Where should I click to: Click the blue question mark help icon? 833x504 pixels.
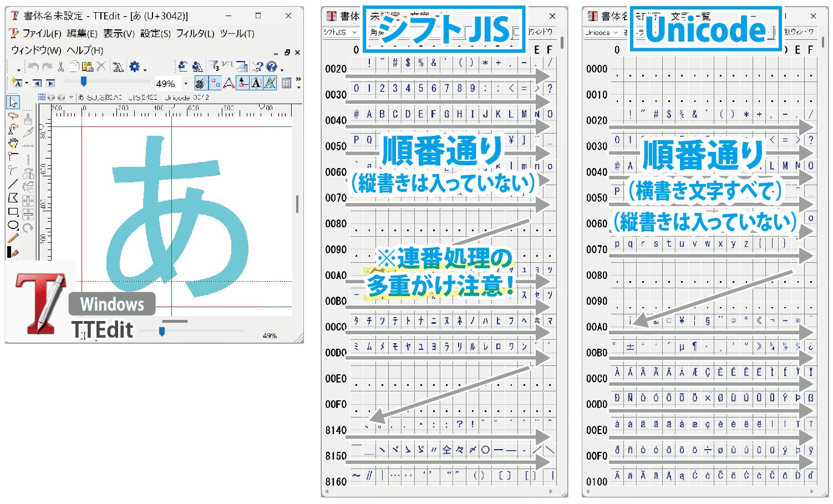pyautogui.click(x=271, y=67)
